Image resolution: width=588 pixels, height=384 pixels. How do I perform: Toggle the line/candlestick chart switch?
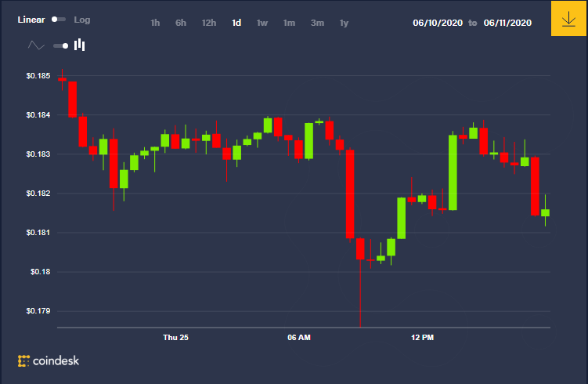click(61, 45)
